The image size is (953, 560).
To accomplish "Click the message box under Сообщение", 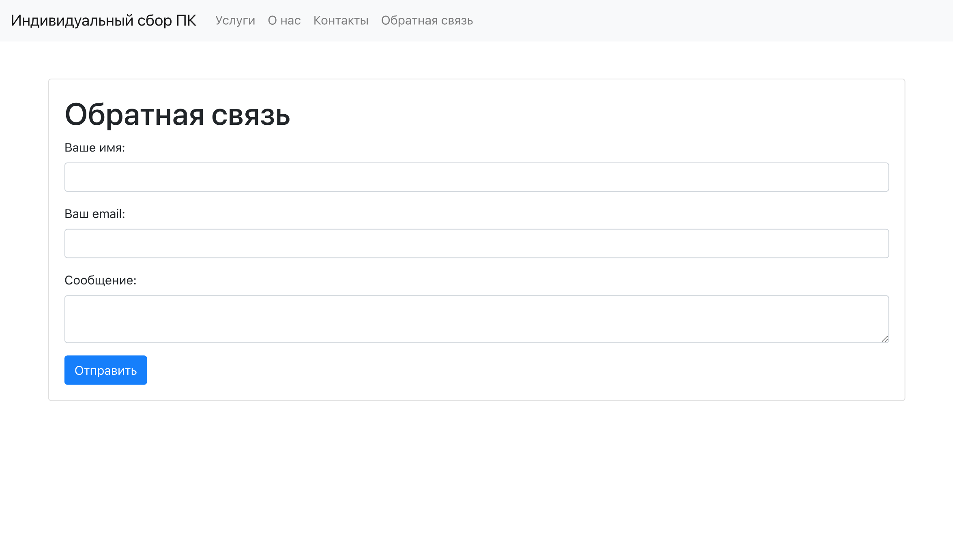I will pyautogui.click(x=476, y=319).
